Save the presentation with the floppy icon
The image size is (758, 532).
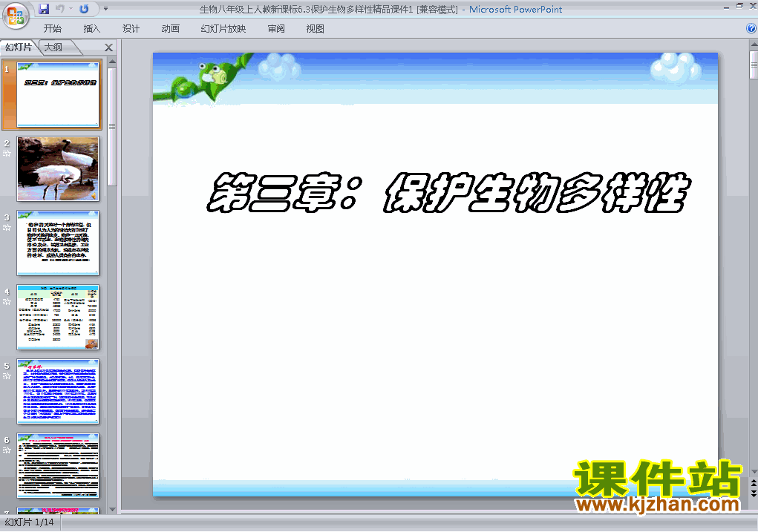point(44,9)
